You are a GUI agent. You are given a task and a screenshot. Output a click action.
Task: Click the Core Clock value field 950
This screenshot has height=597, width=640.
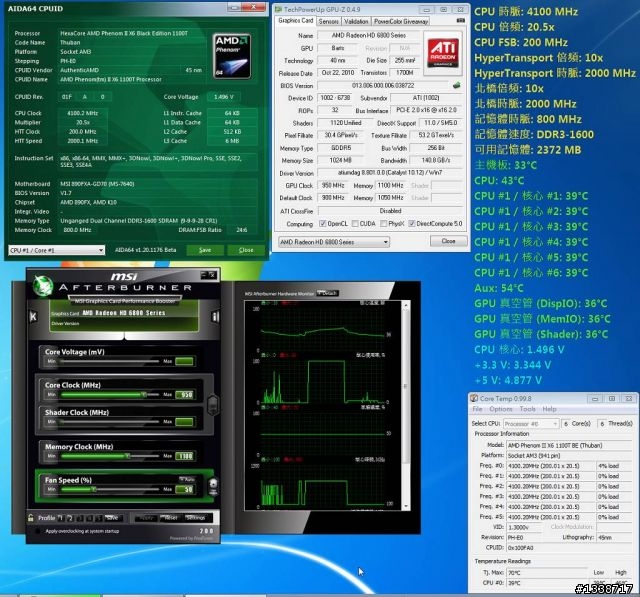click(x=184, y=395)
